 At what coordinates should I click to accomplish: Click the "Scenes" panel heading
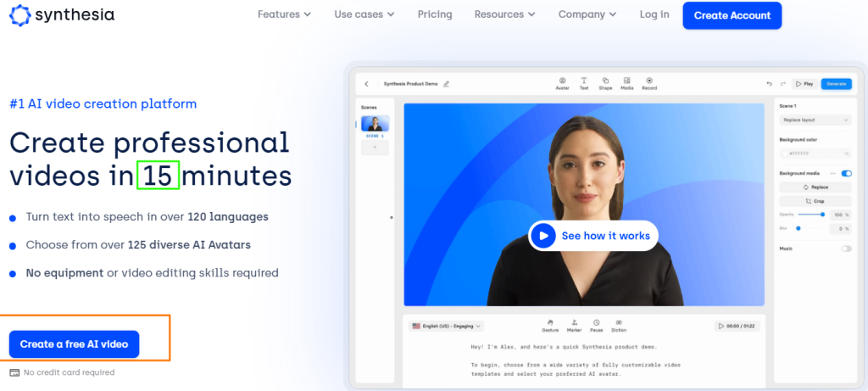pos(369,108)
